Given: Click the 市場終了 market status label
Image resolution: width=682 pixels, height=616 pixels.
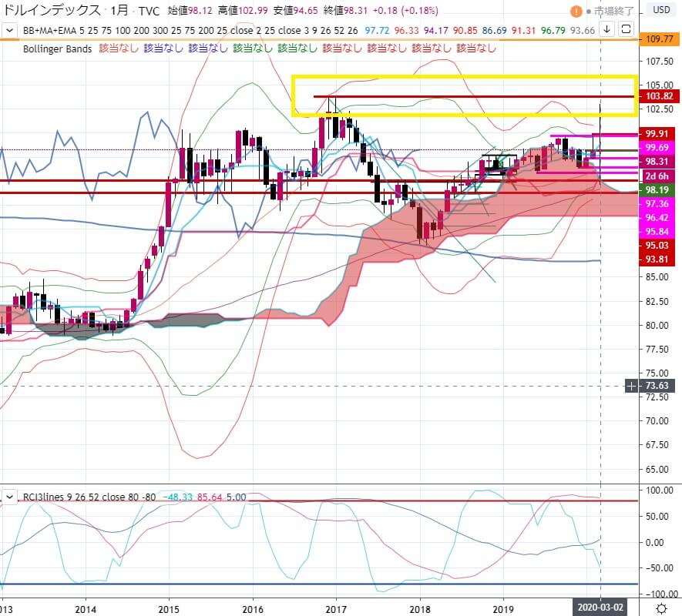Looking at the screenshot, I should click(613, 11).
